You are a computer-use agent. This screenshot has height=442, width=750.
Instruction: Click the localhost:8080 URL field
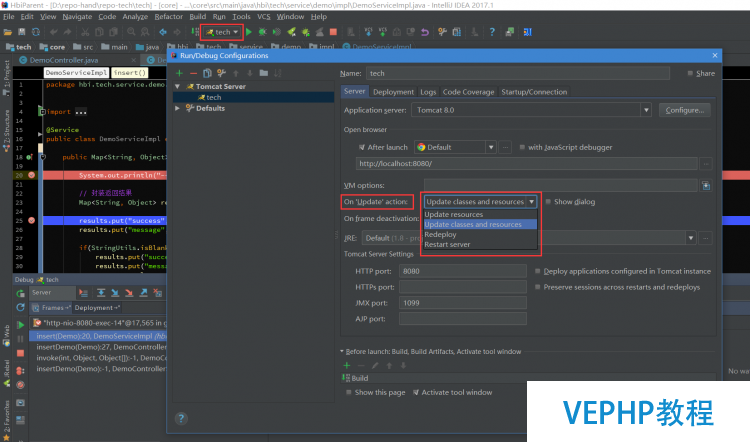coord(526,164)
